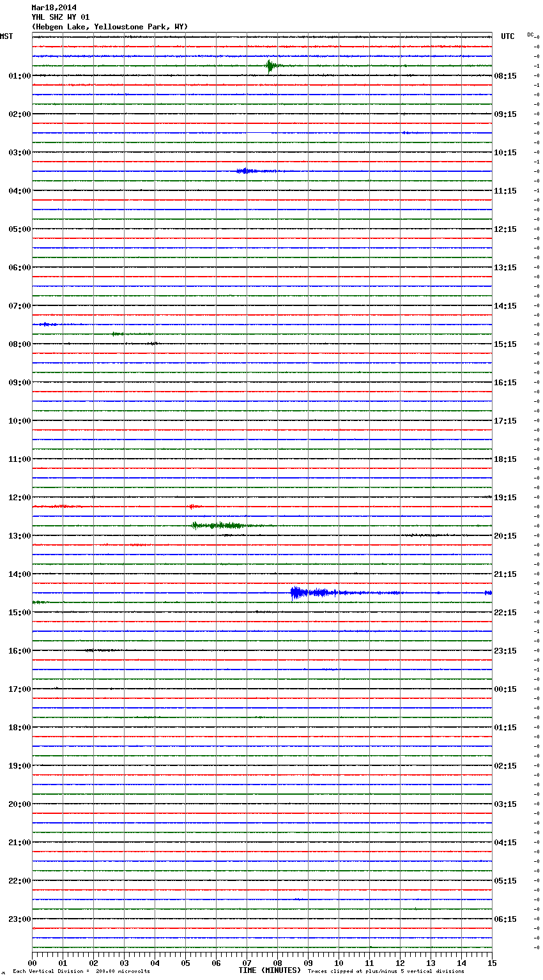Screen dimensions: 543x980
Task: Click the "13:15" UTC time label
Action: (505, 268)
